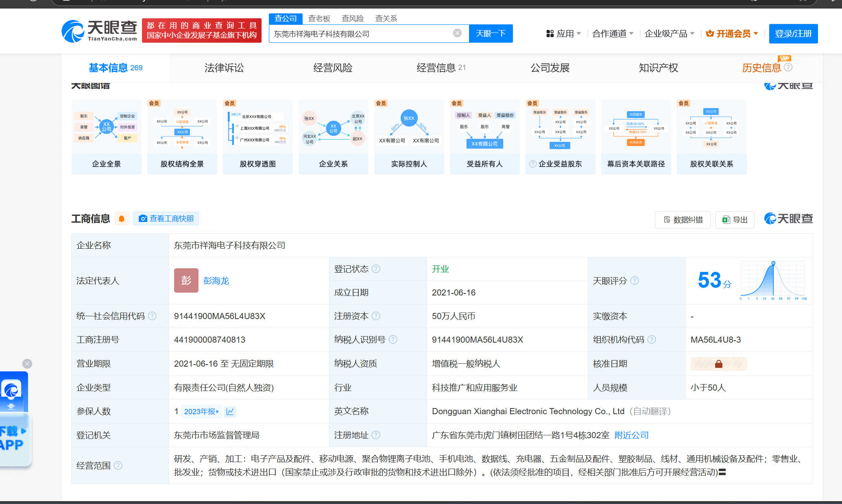
Task: Open the 开通会员 dropdown
Action: tap(732, 34)
